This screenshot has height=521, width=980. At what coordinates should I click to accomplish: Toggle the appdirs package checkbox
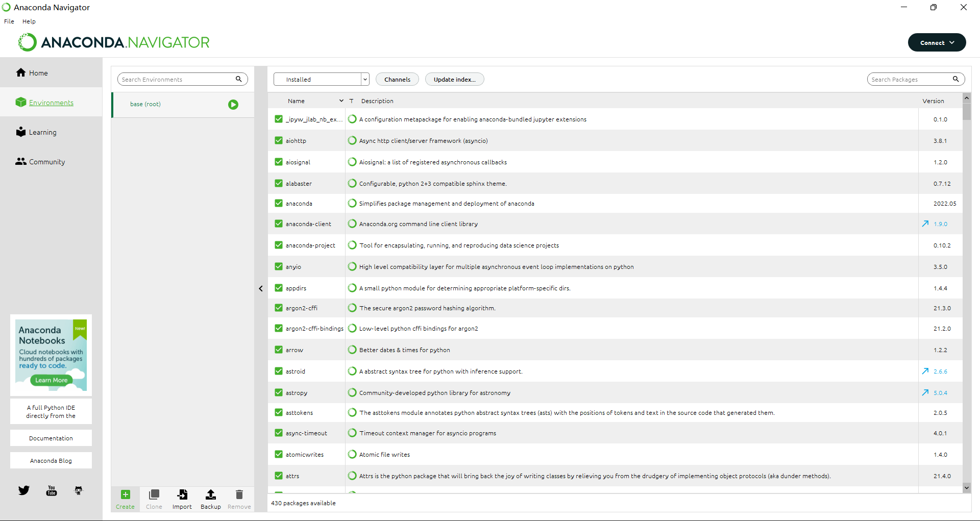(279, 288)
